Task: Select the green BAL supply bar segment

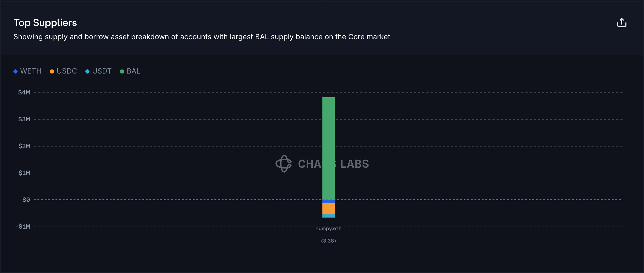Action: point(328,148)
